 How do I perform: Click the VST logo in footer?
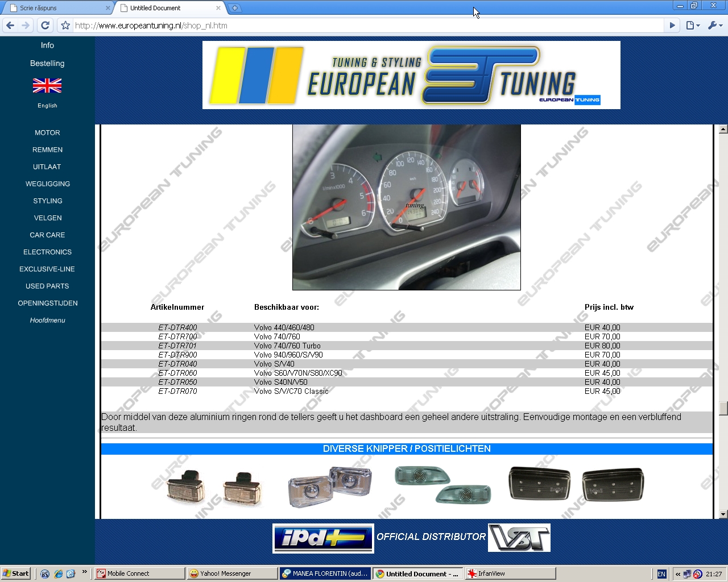(519, 538)
